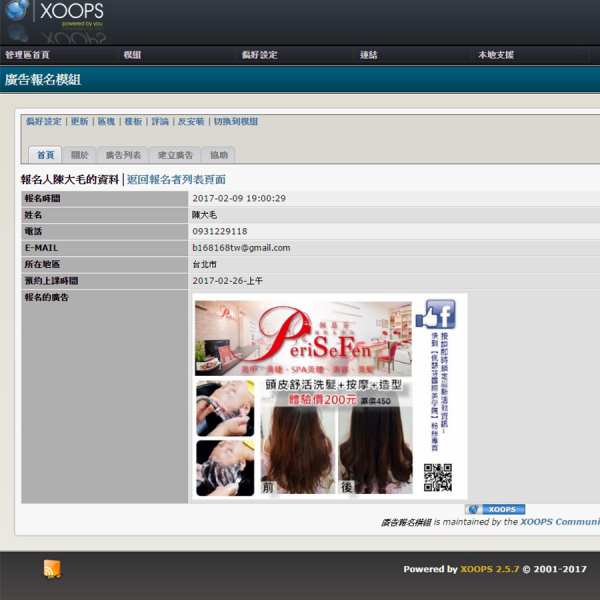Click the 報名時間 row label
The height and width of the screenshot is (600, 600).
(42, 198)
